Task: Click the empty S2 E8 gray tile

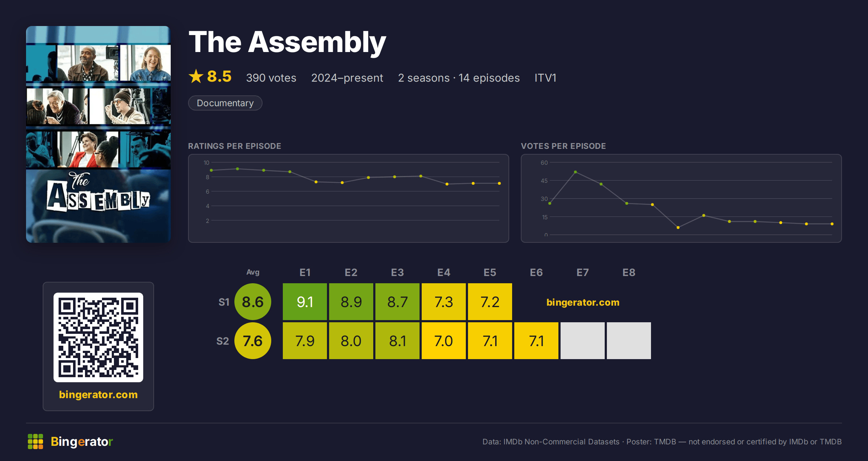Action: [629, 341]
